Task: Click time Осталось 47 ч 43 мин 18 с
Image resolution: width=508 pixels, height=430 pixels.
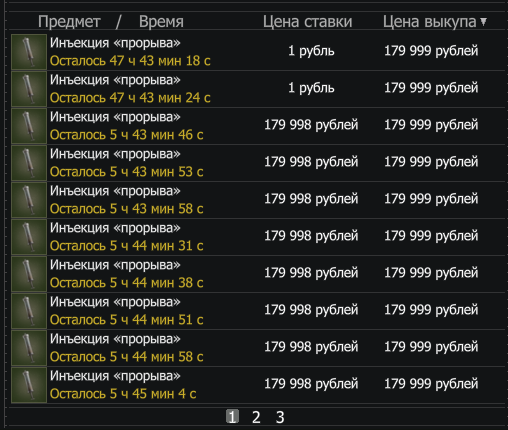Action: coord(130,61)
